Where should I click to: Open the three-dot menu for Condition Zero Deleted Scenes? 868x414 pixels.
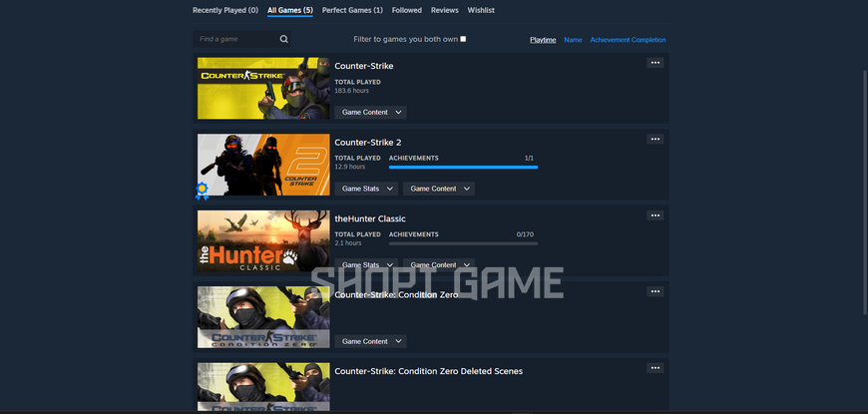click(x=654, y=367)
